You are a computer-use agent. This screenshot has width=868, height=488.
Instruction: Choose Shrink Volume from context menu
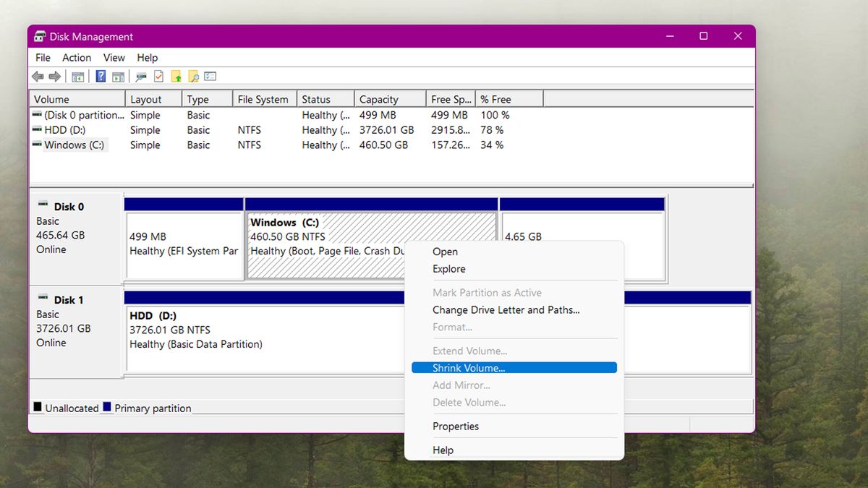[514, 368]
